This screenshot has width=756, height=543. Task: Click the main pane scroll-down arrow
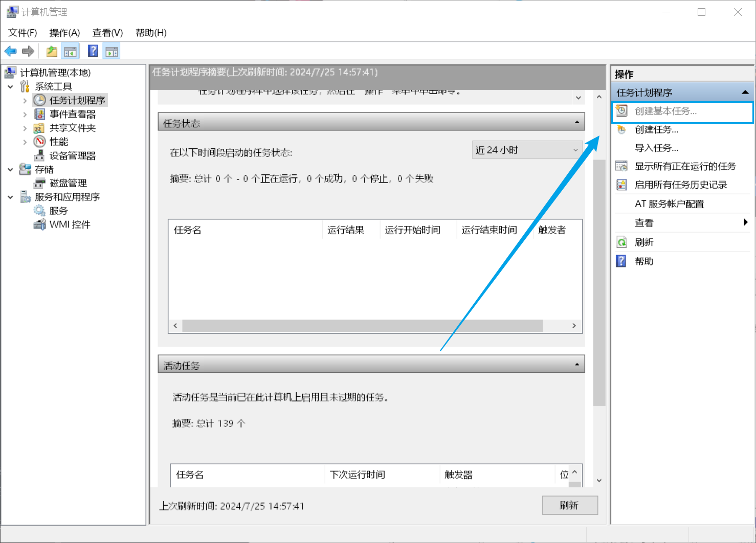point(599,481)
